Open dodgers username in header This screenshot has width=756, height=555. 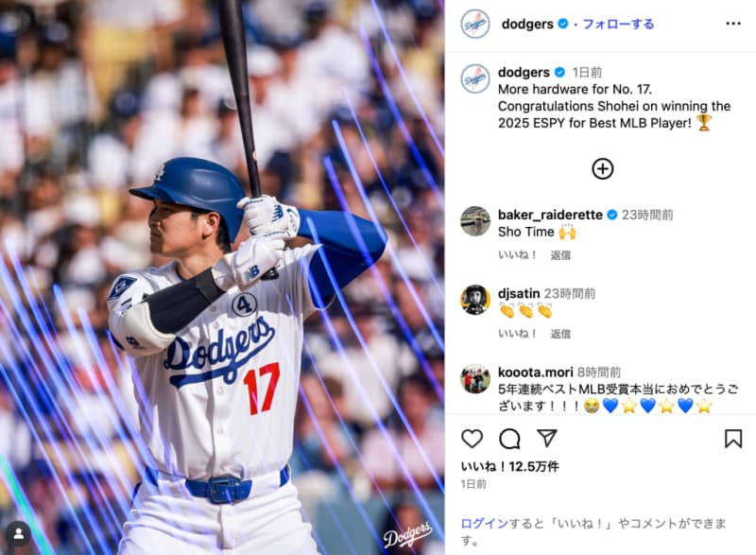tap(527, 24)
